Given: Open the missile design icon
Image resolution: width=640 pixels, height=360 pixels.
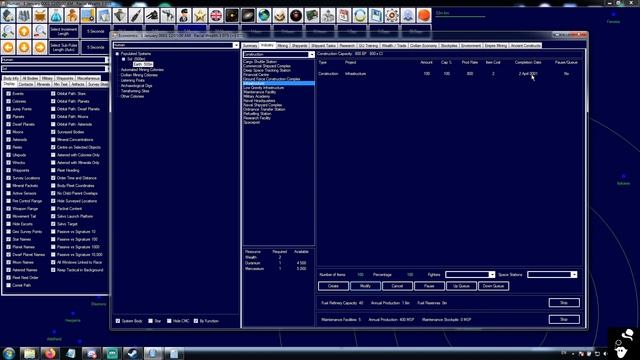Looking at the screenshot, I should (136, 16).
